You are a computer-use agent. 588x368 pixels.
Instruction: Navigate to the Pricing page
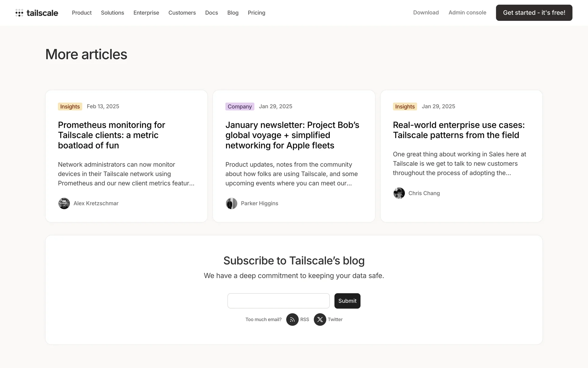coord(256,13)
